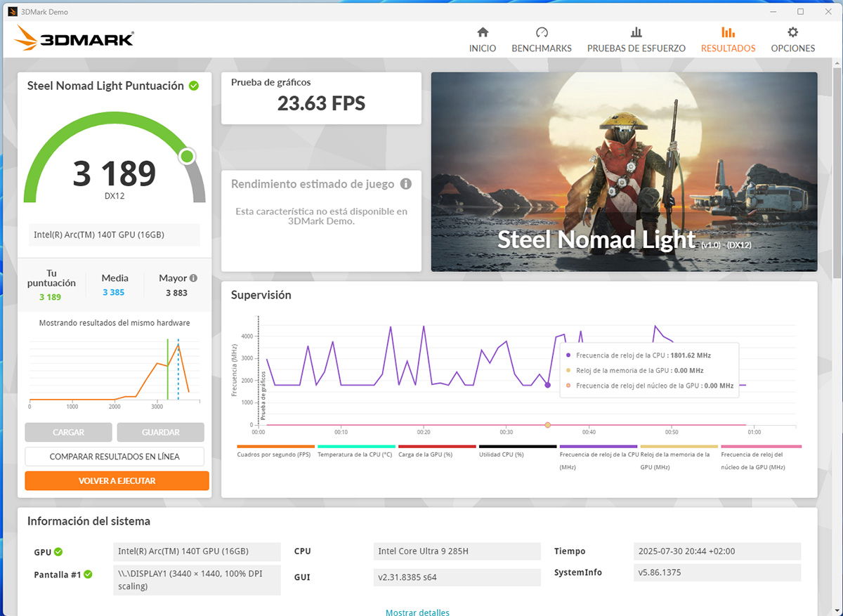
Task: Click the Steel Nomad Light Puntuación heading
Action: [x=105, y=86]
